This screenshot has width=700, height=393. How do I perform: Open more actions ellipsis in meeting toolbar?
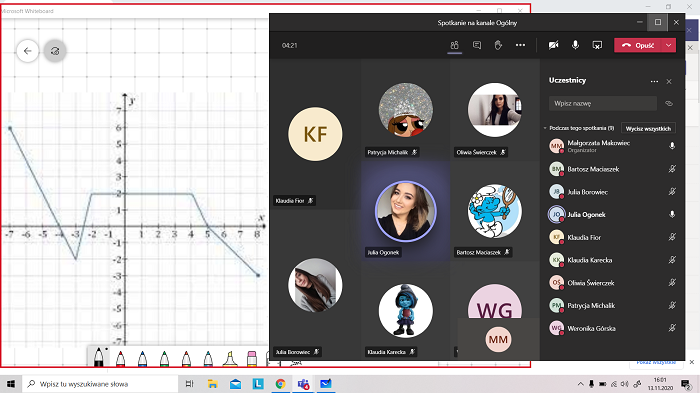point(520,45)
